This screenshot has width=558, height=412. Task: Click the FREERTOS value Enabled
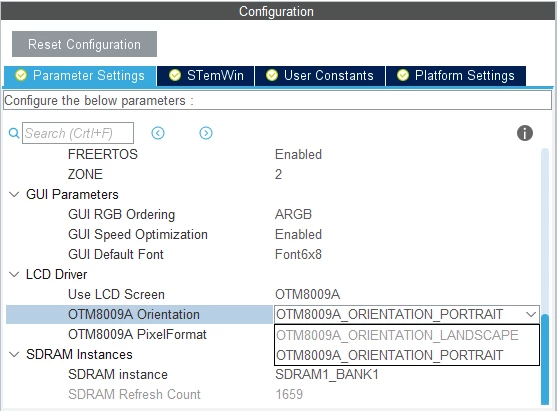coord(298,154)
